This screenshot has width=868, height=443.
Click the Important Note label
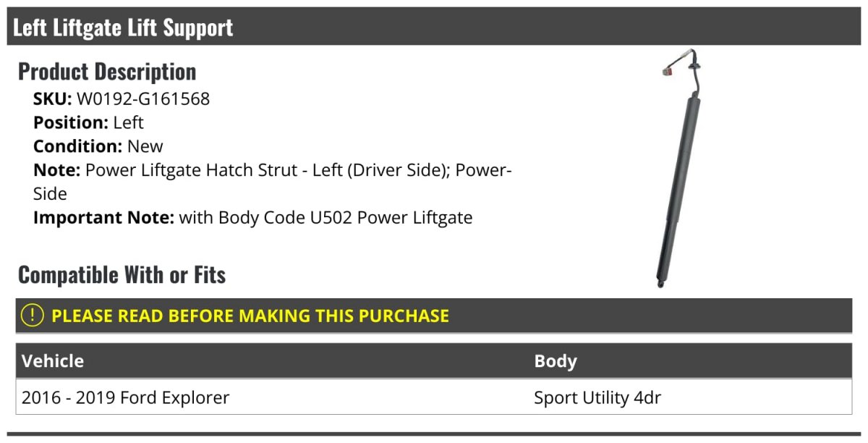pos(103,217)
